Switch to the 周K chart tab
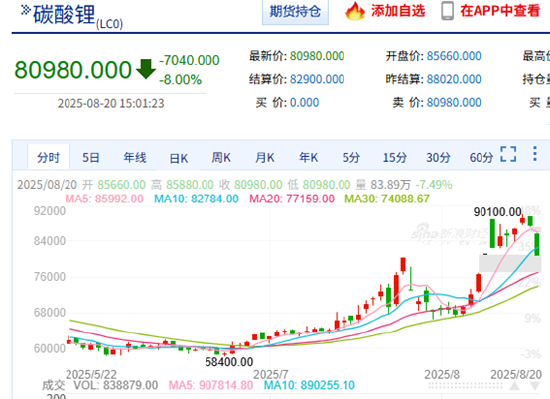 pos(221,157)
